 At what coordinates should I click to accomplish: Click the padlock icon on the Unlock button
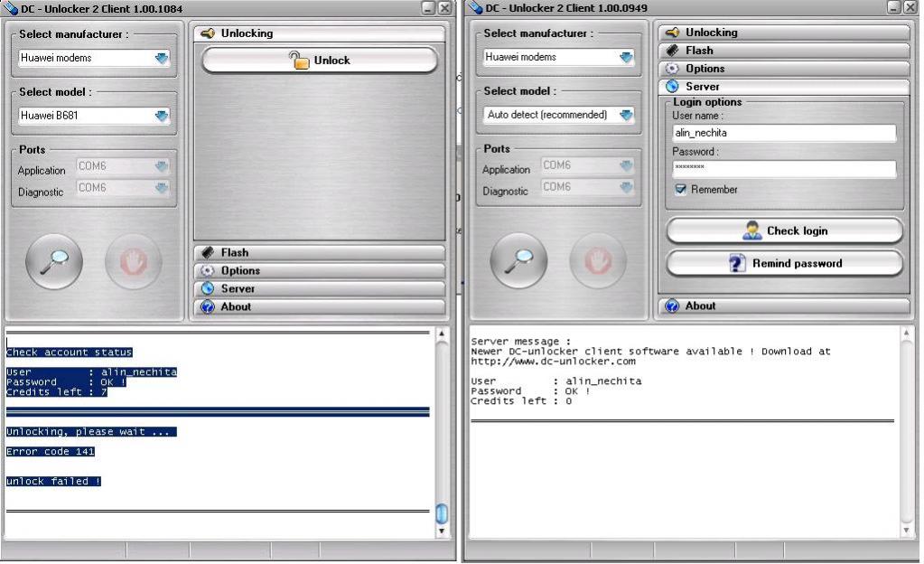pyautogui.click(x=298, y=61)
